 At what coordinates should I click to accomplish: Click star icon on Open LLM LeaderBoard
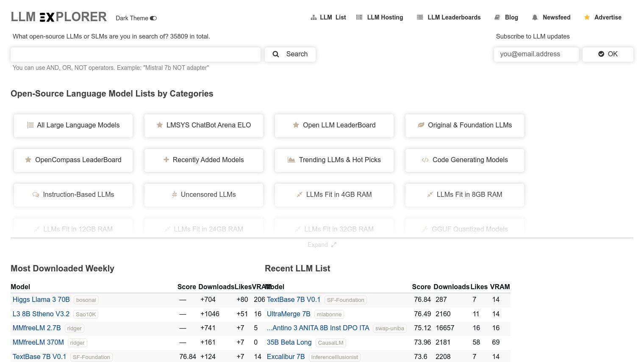click(x=296, y=125)
